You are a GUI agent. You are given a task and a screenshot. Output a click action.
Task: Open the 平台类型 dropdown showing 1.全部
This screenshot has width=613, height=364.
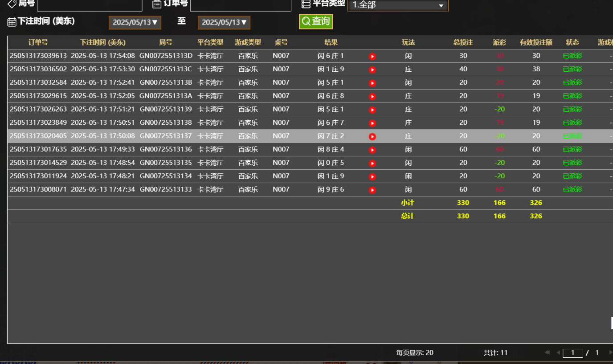[397, 5]
